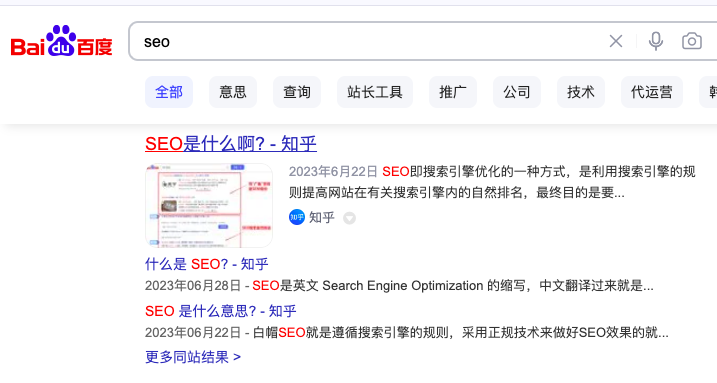Expand the dropdown arrow beside 知乎
The height and width of the screenshot is (383, 717).
tap(349, 218)
